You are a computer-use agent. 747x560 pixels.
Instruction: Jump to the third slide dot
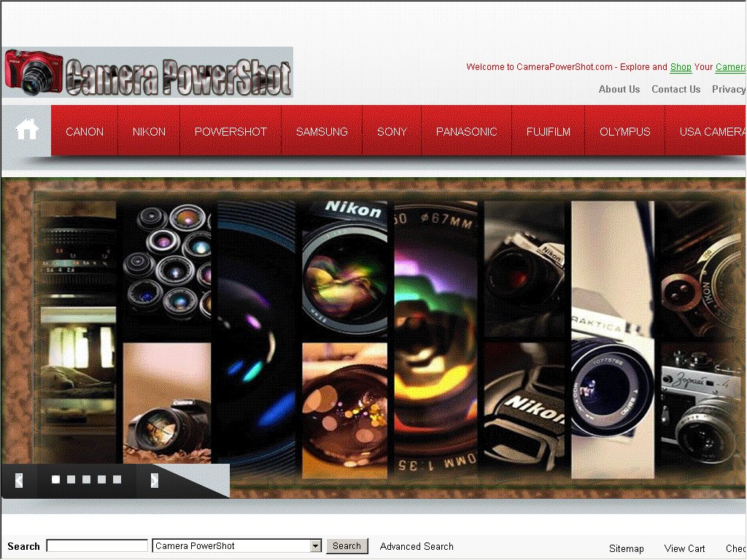point(86,480)
